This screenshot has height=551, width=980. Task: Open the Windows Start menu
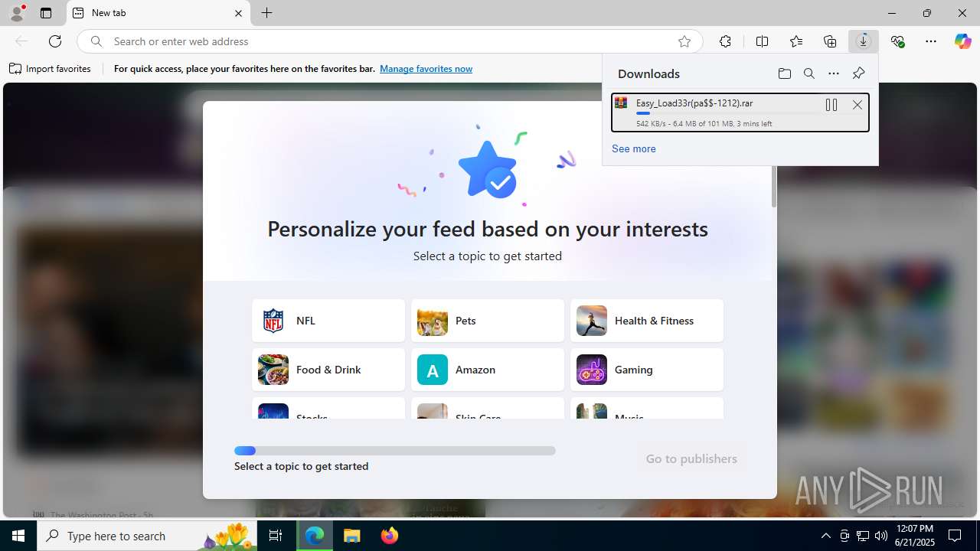(18, 536)
